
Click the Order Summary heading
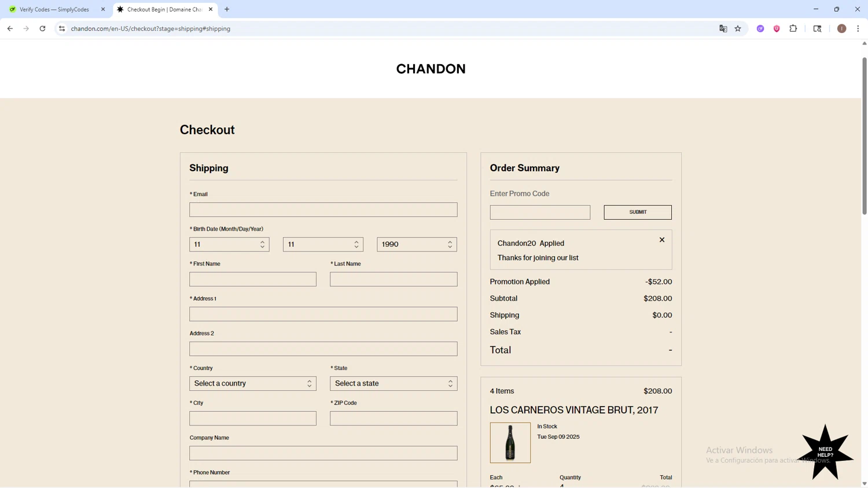[524, 168]
